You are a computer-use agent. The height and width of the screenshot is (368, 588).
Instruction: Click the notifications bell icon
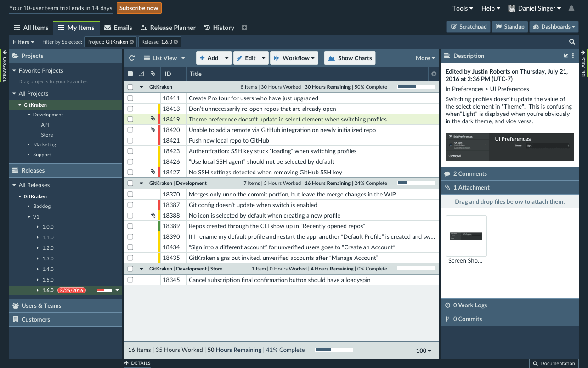click(x=571, y=8)
